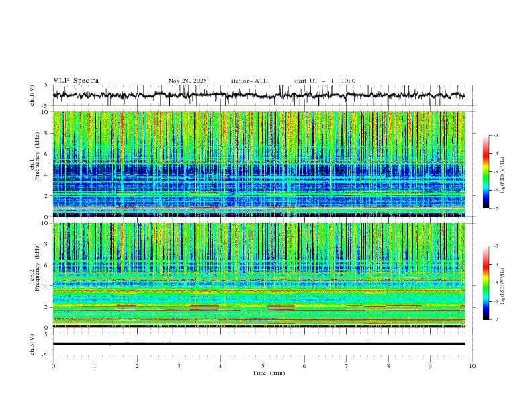
Task: Click the "VLF Spectra" title text
Action: point(76,81)
